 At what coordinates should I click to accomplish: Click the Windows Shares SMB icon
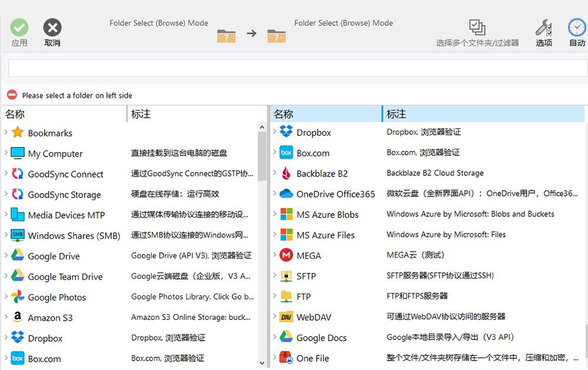[x=18, y=235]
